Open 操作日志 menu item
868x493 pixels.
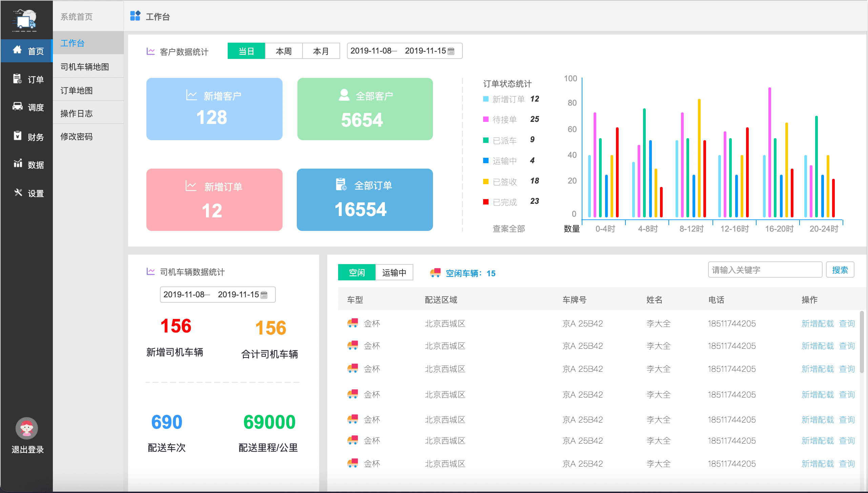pos(77,113)
